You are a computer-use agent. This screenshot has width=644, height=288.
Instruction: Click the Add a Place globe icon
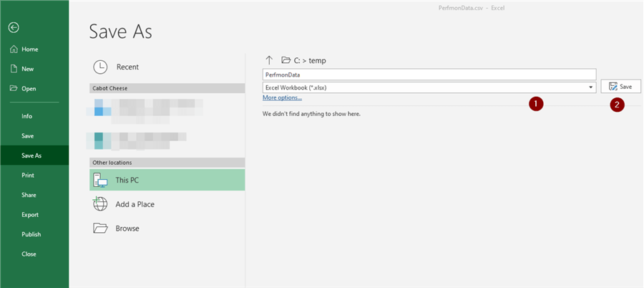pos(99,204)
